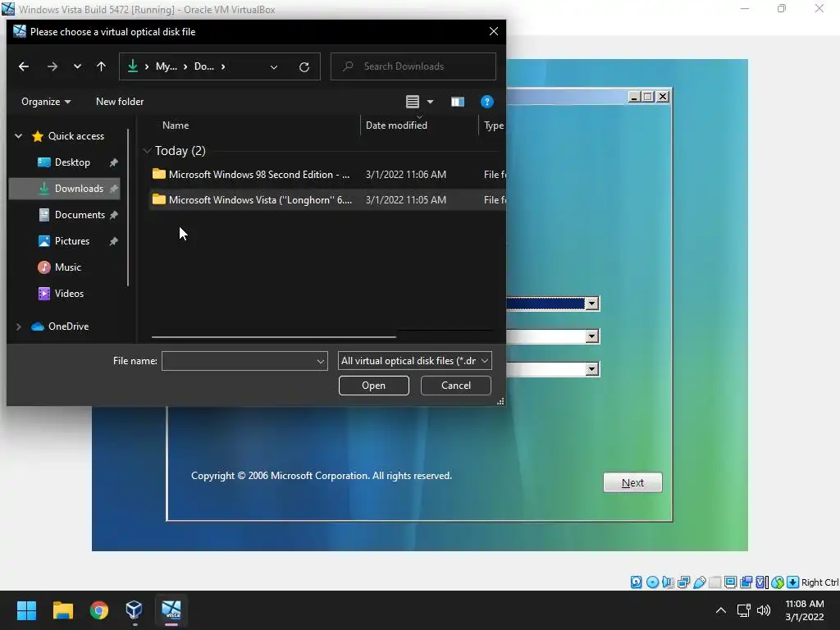Image resolution: width=840 pixels, height=630 pixels.
Task: Click the volume icon in system tray
Action: pyautogui.click(x=764, y=610)
